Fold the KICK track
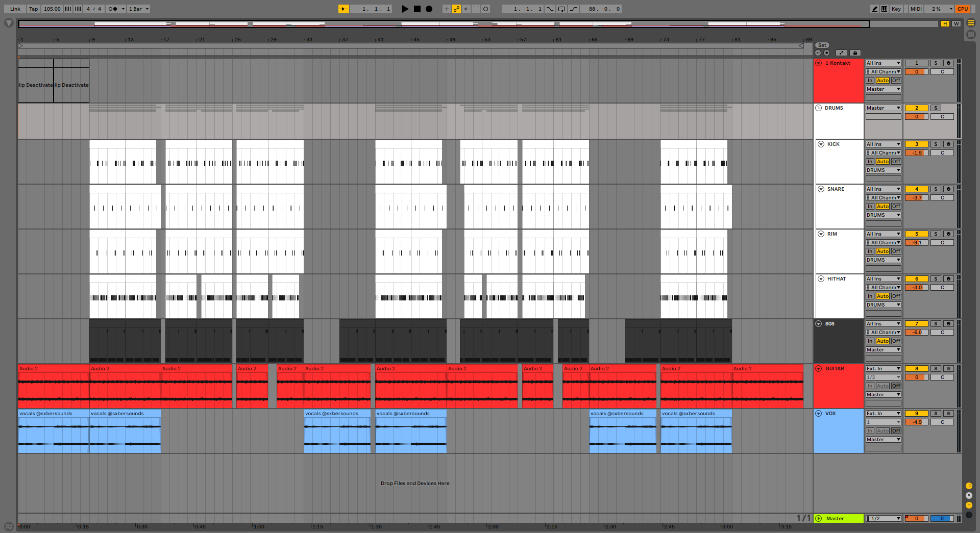 click(821, 144)
